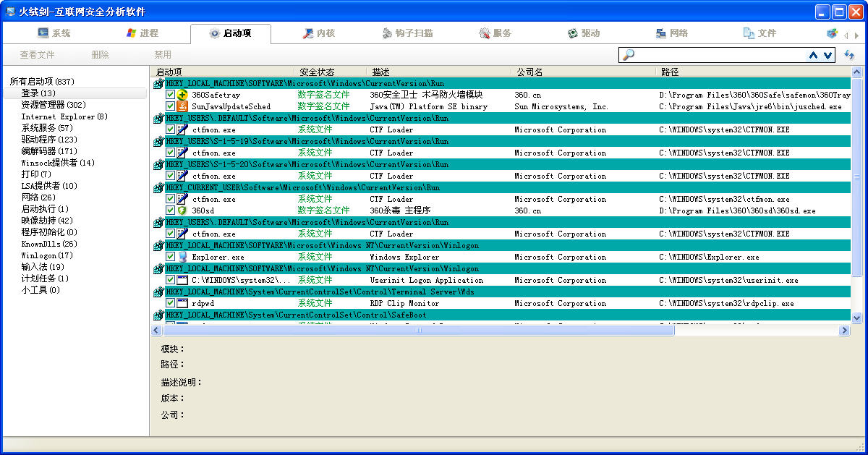
Task: Click the 360sd shield icon
Action: point(182,211)
